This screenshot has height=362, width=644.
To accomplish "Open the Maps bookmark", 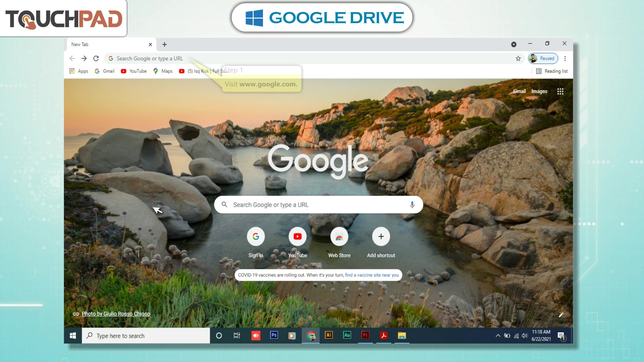I will [163, 71].
